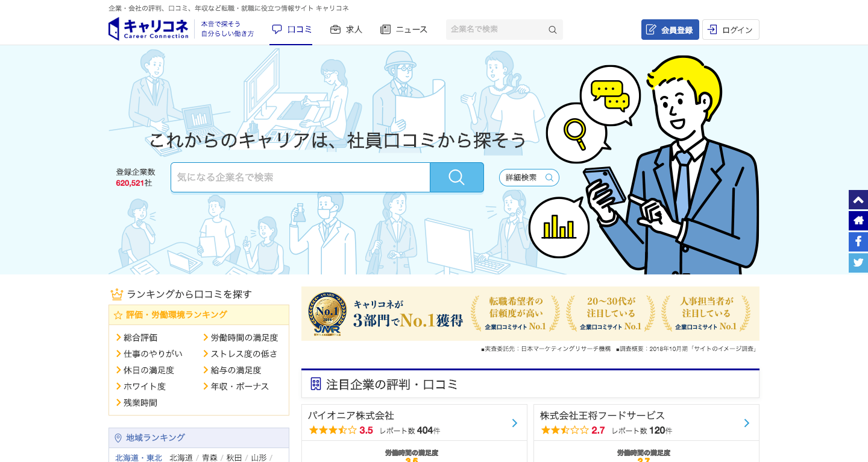Click the large blue search button
Viewport: 868px width, 462px height.
coord(457,177)
